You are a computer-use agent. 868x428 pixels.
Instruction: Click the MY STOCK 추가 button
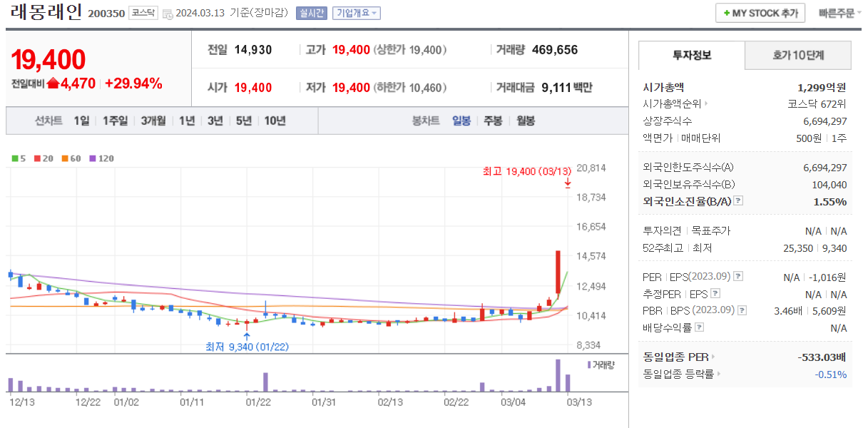pyautogui.click(x=760, y=14)
